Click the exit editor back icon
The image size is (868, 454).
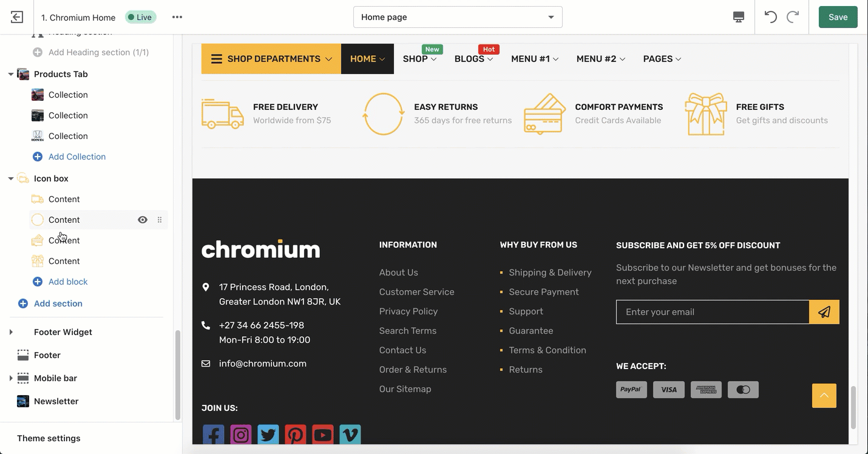(17, 17)
